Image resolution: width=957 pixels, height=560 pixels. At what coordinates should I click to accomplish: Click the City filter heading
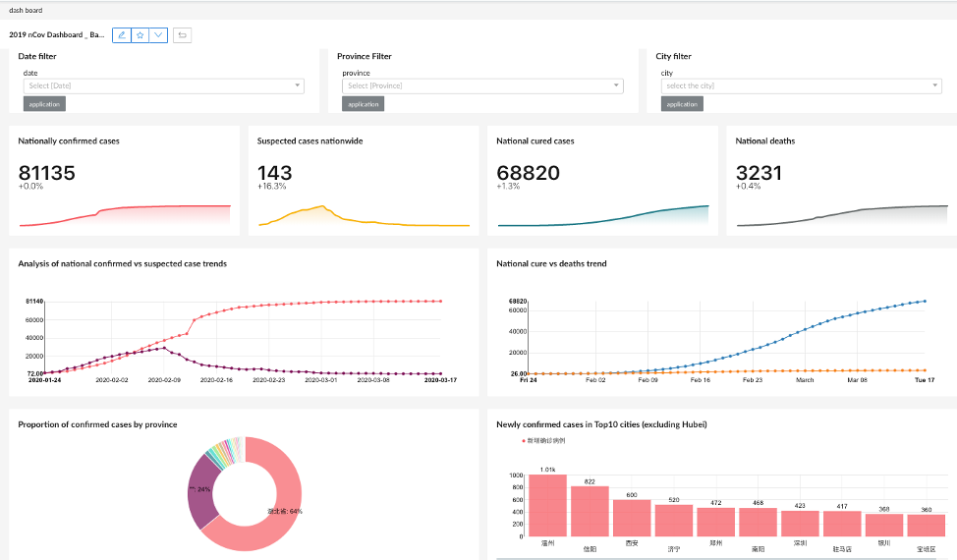[673, 56]
